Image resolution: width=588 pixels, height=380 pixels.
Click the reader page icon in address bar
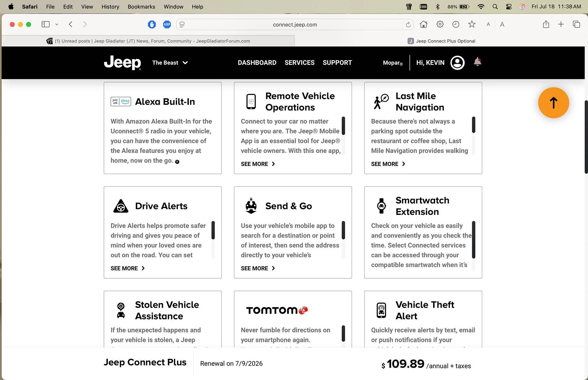[182, 24]
